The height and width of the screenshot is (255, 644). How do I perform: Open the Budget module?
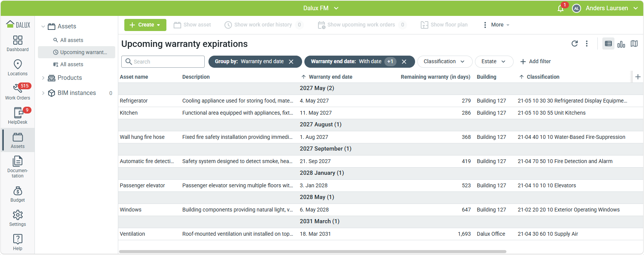[17, 194]
